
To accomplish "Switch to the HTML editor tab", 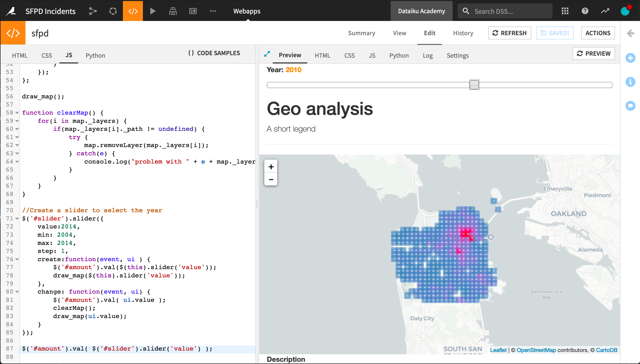I will pos(20,55).
